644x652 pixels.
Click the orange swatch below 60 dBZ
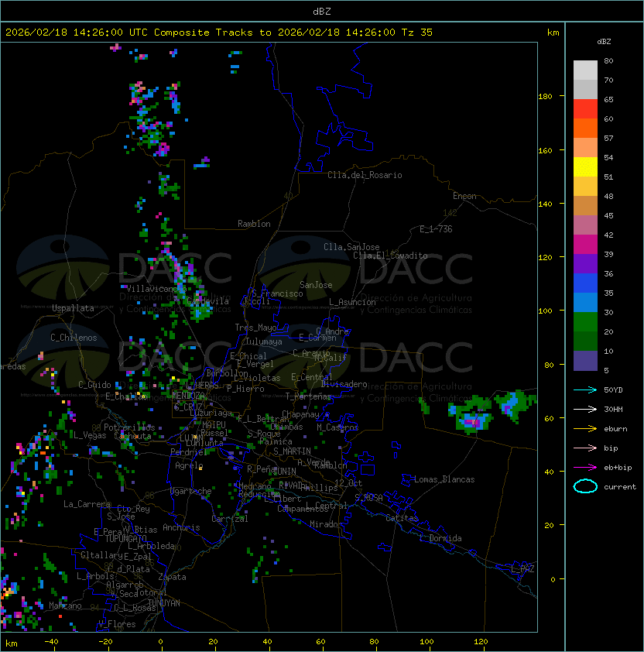[585, 128]
